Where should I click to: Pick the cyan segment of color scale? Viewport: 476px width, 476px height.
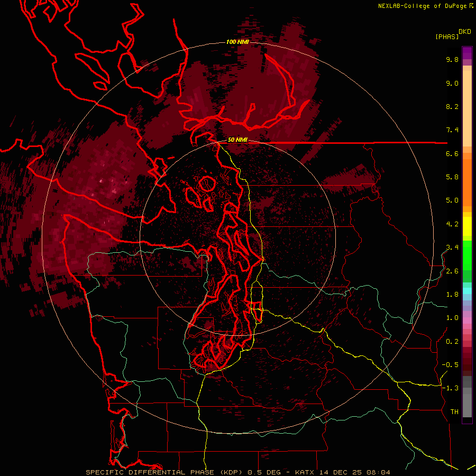tap(467, 291)
